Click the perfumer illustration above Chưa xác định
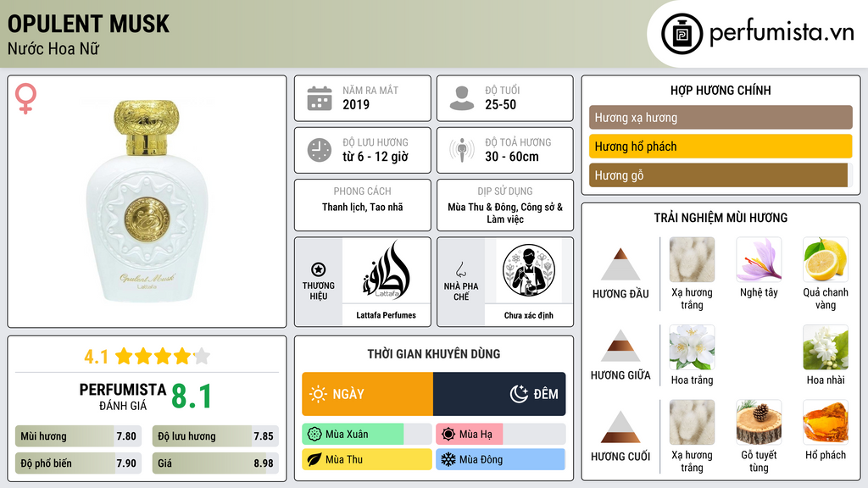The width and height of the screenshot is (868, 488). click(x=529, y=270)
